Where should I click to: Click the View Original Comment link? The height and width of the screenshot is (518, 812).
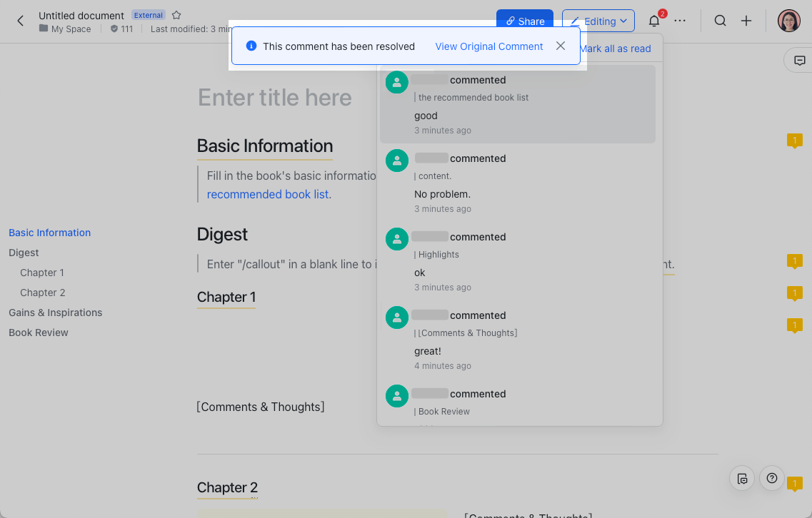click(488, 46)
